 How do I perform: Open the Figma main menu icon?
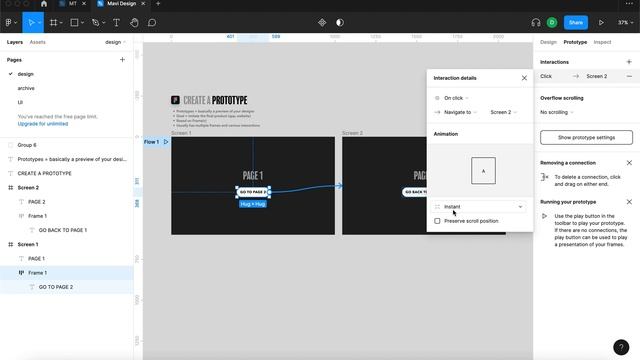9,22
